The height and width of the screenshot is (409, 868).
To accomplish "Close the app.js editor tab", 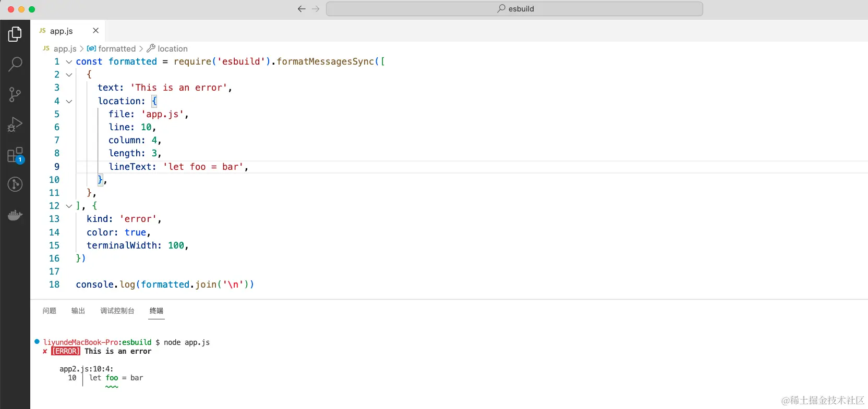I will pos(95,31).
